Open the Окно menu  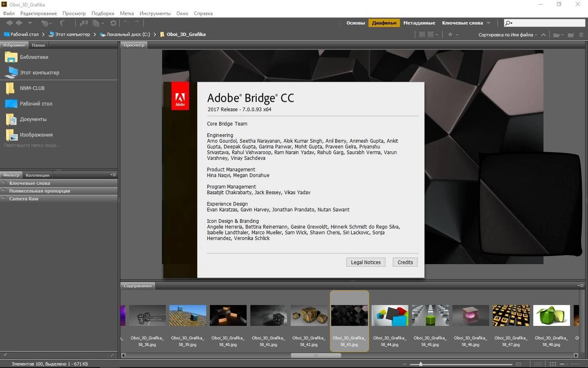pyautogui.click(x=182, y=13)
